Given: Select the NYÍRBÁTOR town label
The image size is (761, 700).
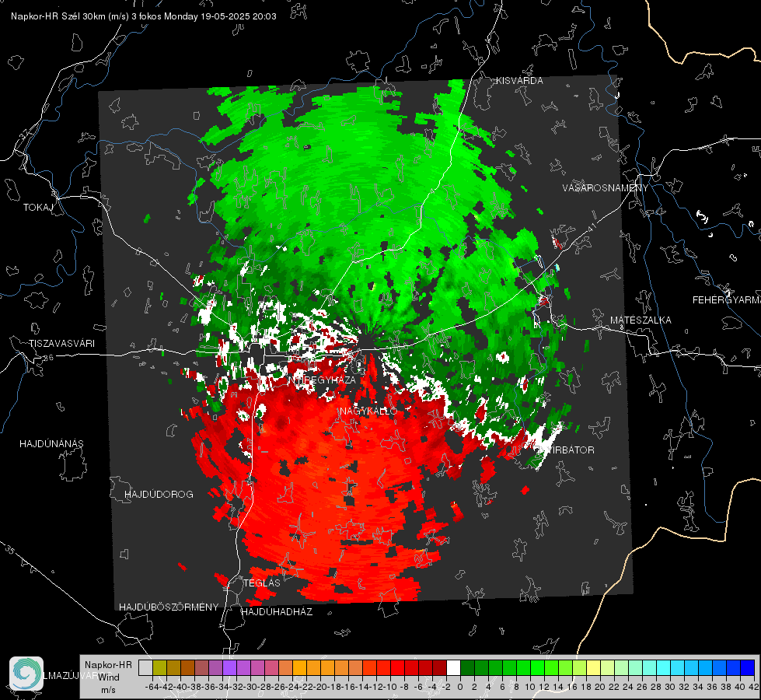Looking at the screenshot, I should 566,450.
